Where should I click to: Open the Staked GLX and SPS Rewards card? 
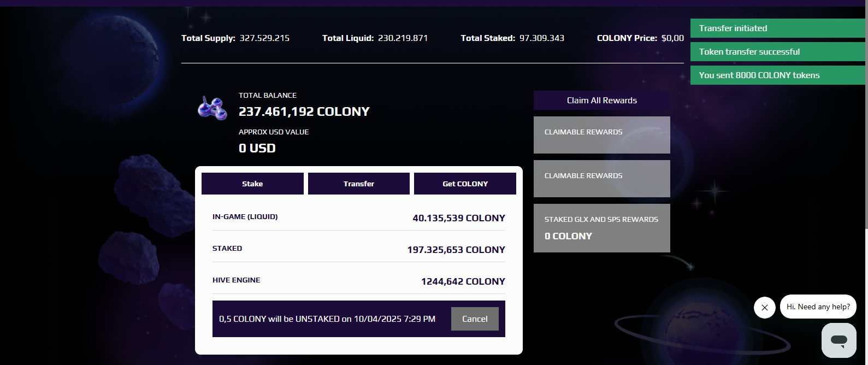click(x=602, y=228)
